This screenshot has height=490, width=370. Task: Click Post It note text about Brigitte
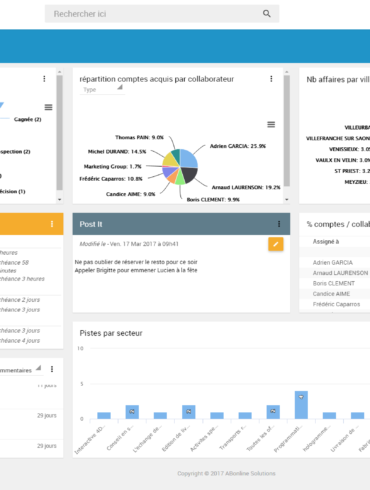coord(136,270)
